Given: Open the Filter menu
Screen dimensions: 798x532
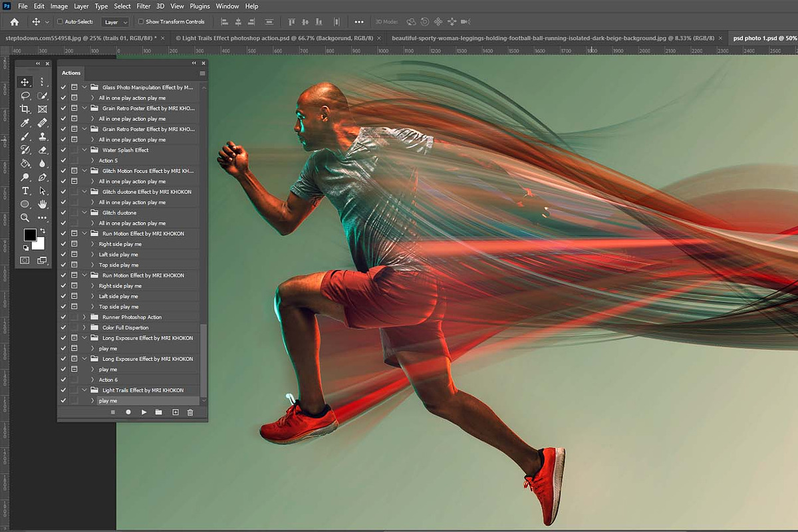Looking at the screenshot, I should pos(143,6).
